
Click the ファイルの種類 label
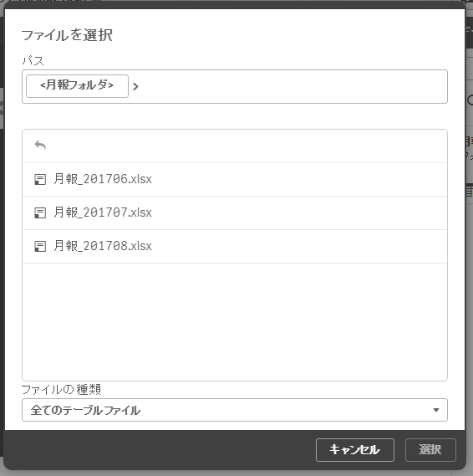[61, 390]
